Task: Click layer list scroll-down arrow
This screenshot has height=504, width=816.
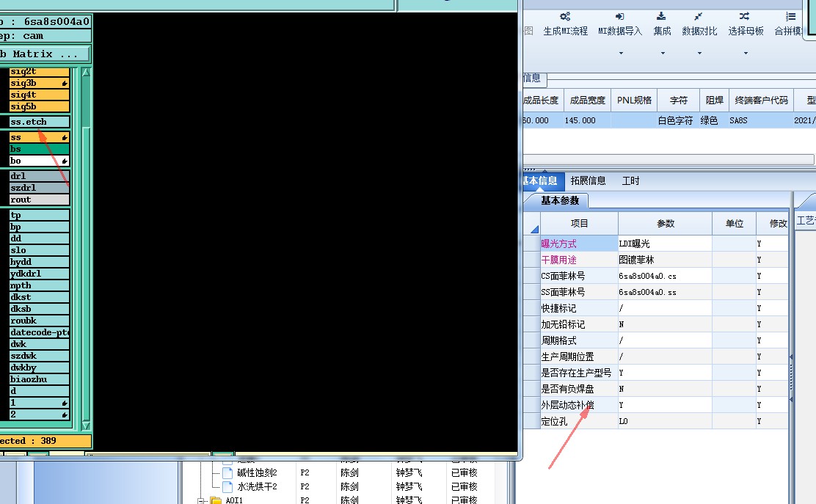Action: click(x=86, y=426)
